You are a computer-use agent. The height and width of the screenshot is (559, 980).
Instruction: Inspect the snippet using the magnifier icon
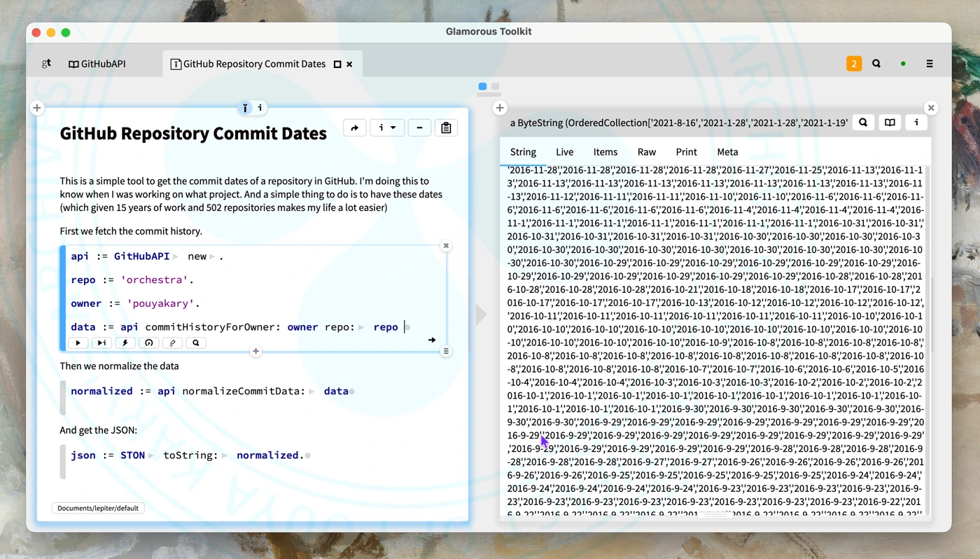(x=195, y=343)
